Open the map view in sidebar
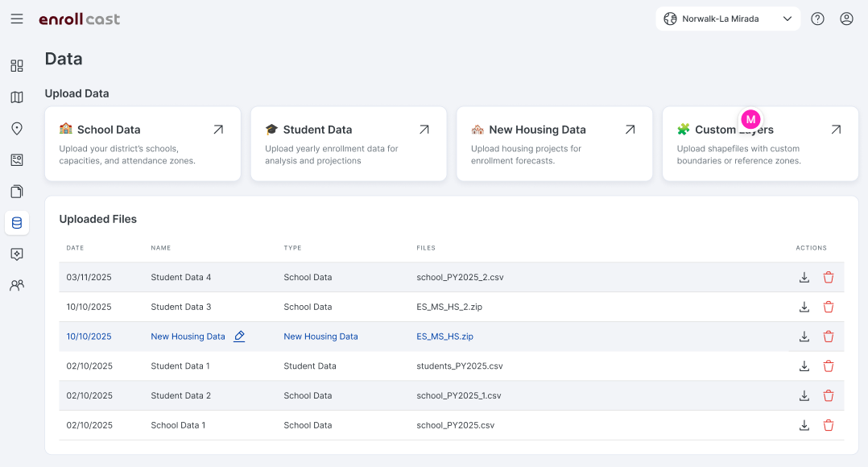 point(17,97)
